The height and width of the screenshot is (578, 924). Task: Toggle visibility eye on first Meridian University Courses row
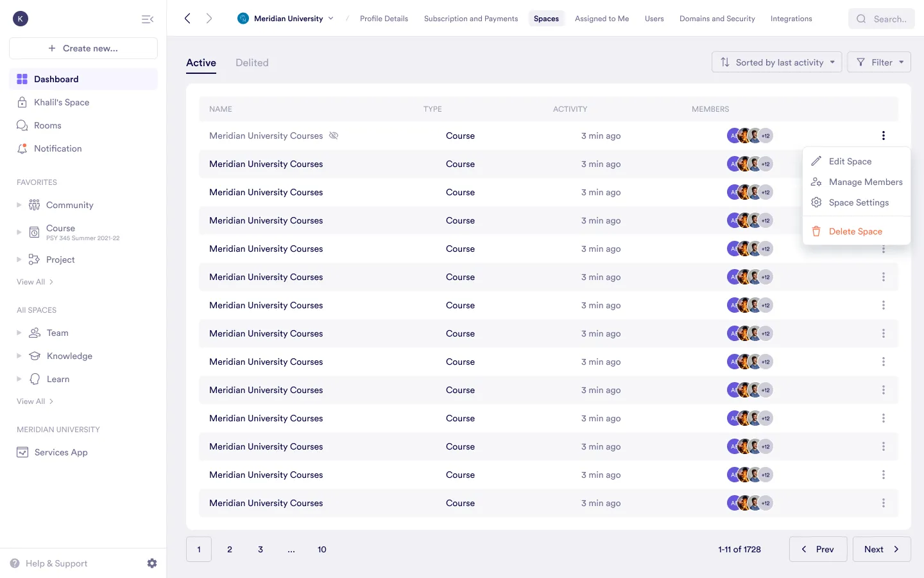334,135
